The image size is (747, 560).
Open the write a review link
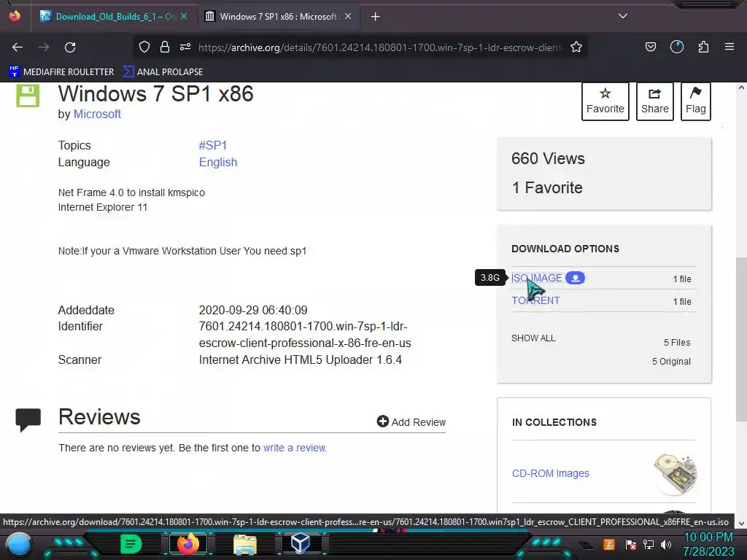(x=295, y=448)
